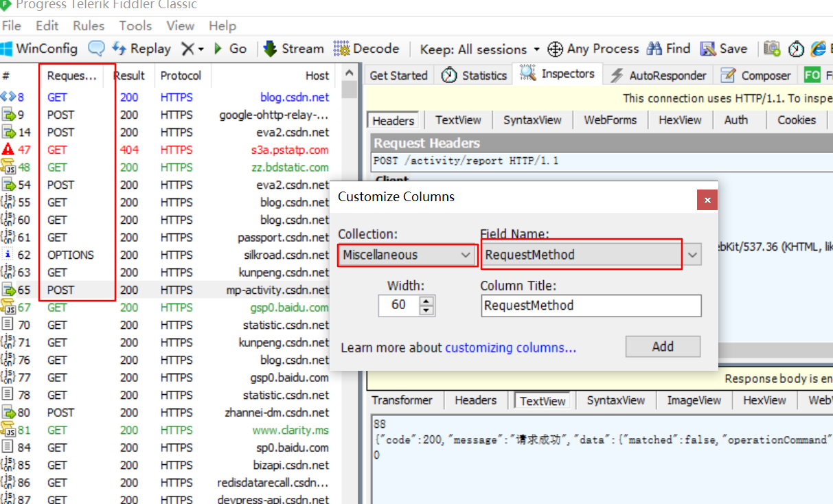Select the WebForms request tab
This screenshot has height=504, width=833.
pyautogui.click(x=611, y=120)
